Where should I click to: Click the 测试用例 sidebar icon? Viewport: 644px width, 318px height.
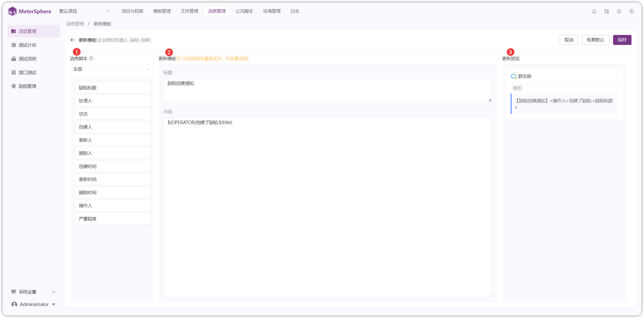14,59
